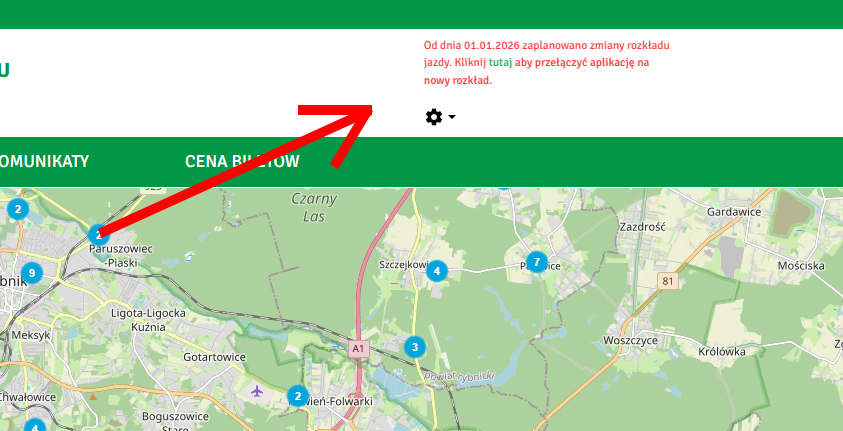Click stop cluster 4 at Szczejkowice
This screenshot has height=431, width=843.
[437, 271]
